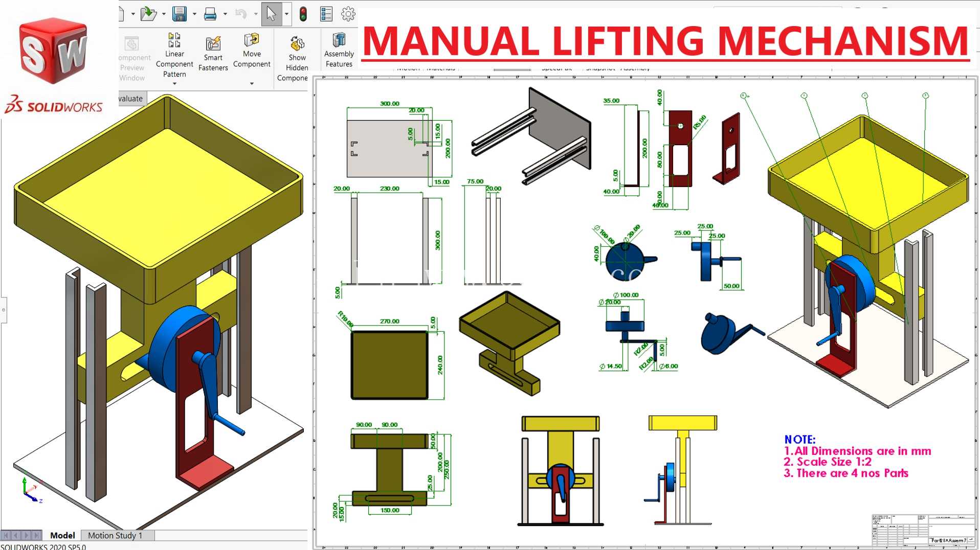Screen dimensions: 980x550
Task: Click the Open document folder icon
Action: pyautogui.click(x=148, y=14)
